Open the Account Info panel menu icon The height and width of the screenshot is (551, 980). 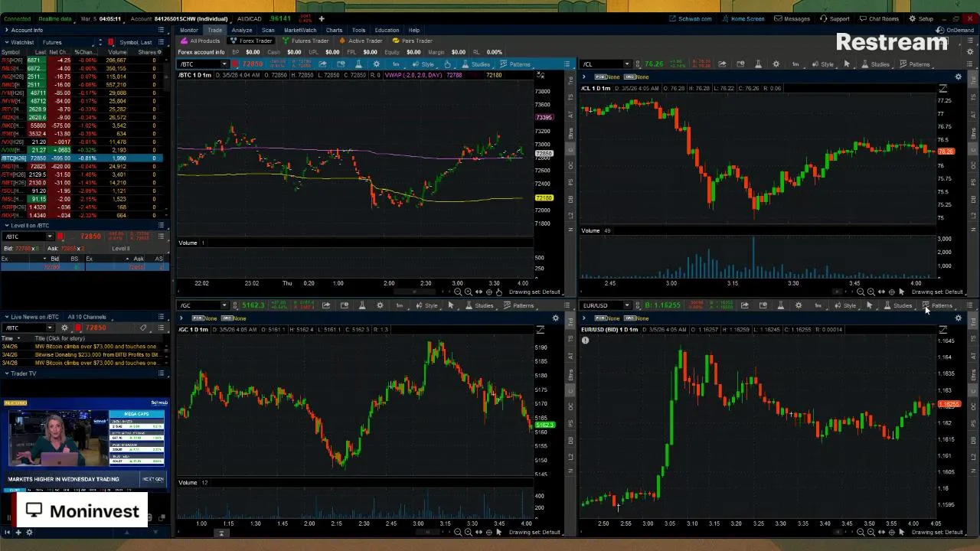[x=161, y=30]
